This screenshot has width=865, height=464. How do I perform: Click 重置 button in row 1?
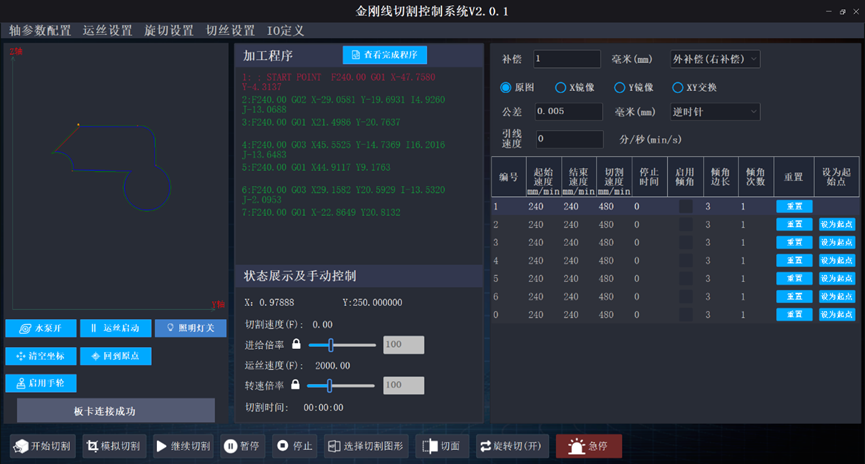[x=794, y=206]
